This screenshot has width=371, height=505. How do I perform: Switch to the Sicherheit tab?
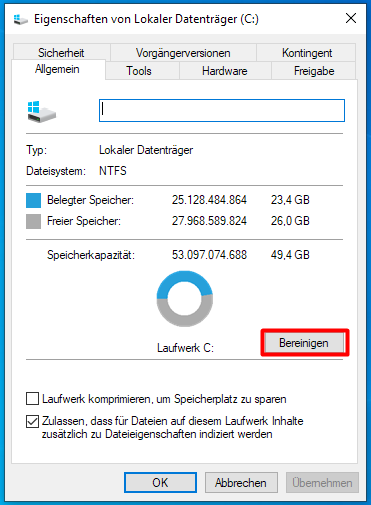click(x=61, y=53)
